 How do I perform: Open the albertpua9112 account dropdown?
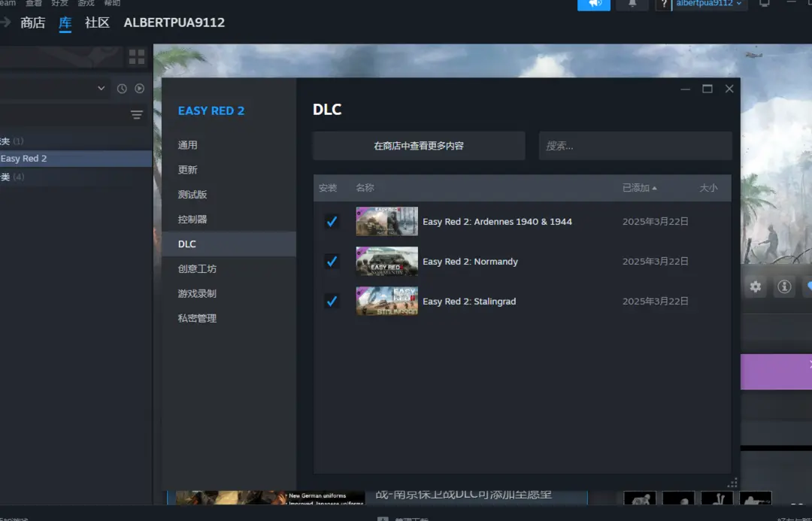[709, 5]
